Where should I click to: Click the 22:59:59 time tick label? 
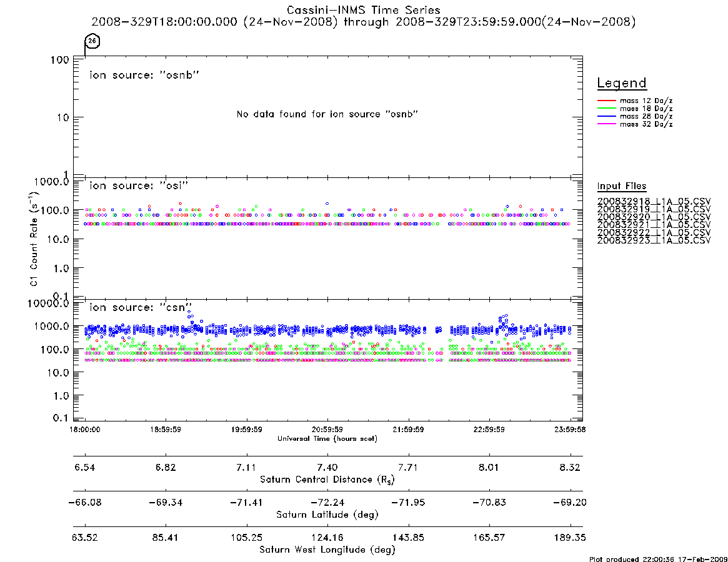tap(489, 430)
